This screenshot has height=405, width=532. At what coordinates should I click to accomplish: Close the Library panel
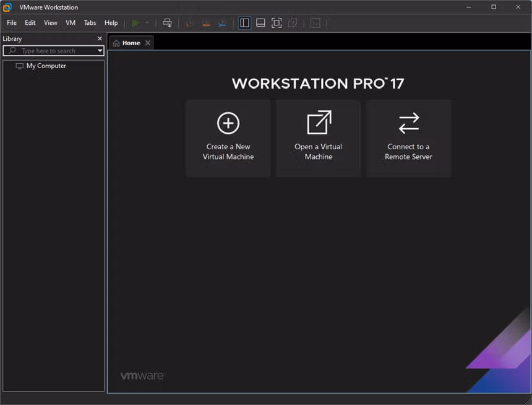[100, 39]
